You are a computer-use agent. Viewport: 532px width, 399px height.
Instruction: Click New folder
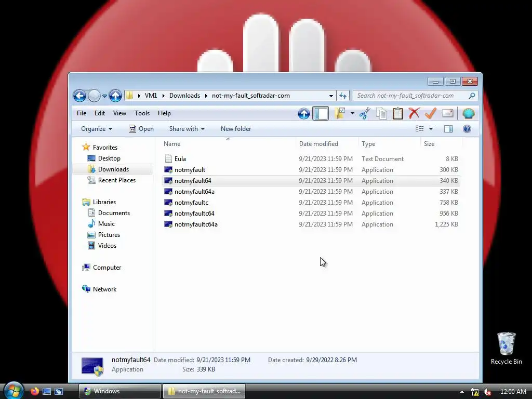pyautogui.click(x=236, y=129)
